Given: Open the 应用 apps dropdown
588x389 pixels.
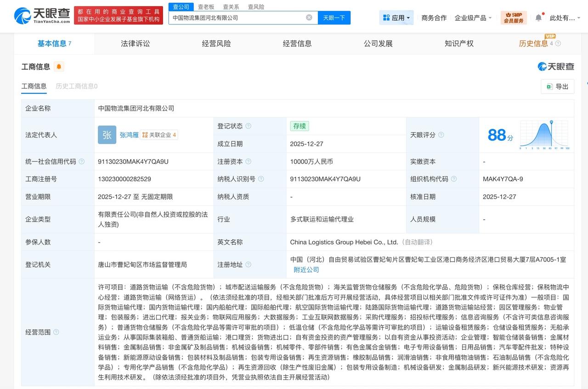Looking at the screenshot, I should (x=396, y=17).
